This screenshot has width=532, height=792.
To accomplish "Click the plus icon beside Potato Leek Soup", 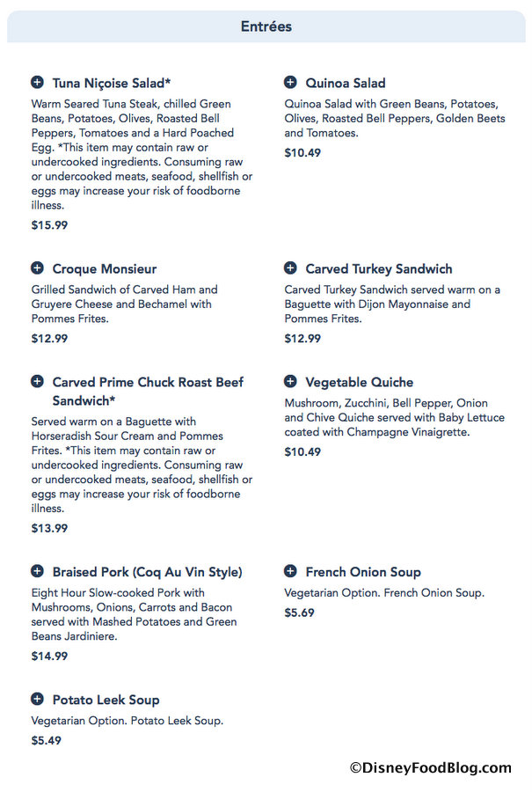I will pyautogui.click(x=37, y=700).
